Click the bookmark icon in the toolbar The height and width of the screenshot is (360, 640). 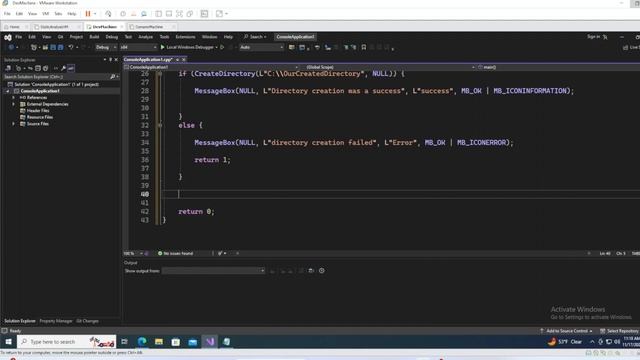[364, 47]
